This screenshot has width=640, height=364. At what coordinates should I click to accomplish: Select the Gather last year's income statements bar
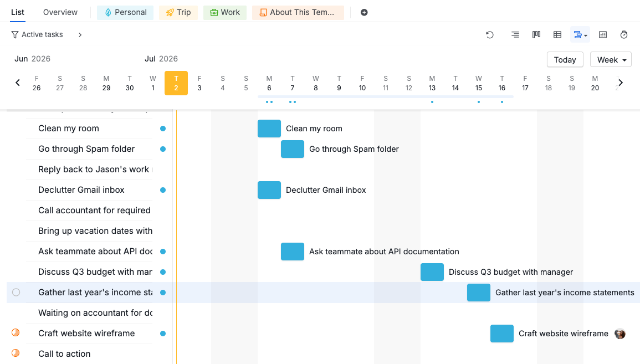(x=478, y=292)
